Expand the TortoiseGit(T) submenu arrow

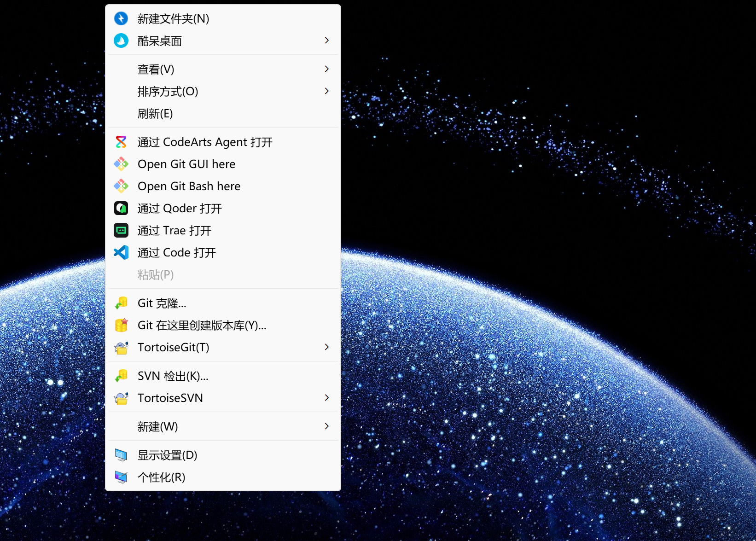tap(327, 347)
